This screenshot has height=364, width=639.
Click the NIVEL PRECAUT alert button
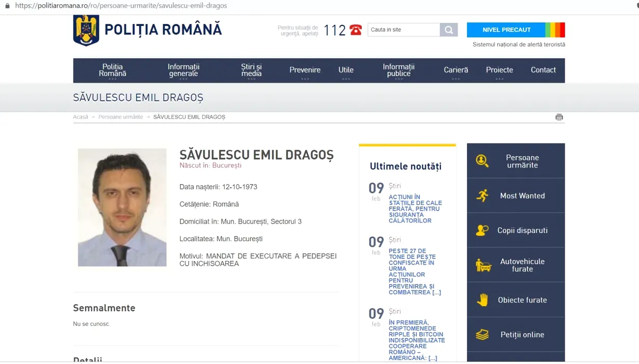click(x=506, y=30)
